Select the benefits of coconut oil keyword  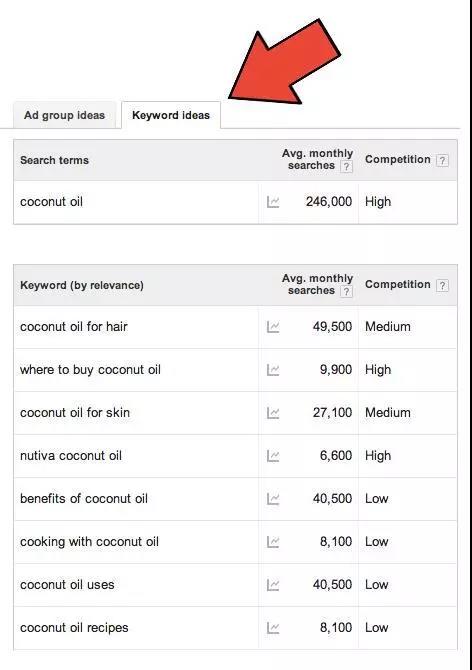point(84,499)
